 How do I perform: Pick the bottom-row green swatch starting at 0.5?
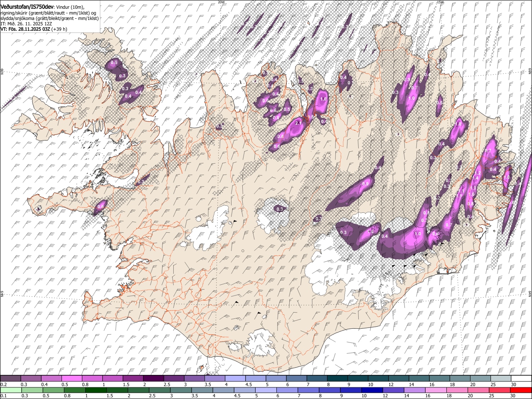(53, 390)
